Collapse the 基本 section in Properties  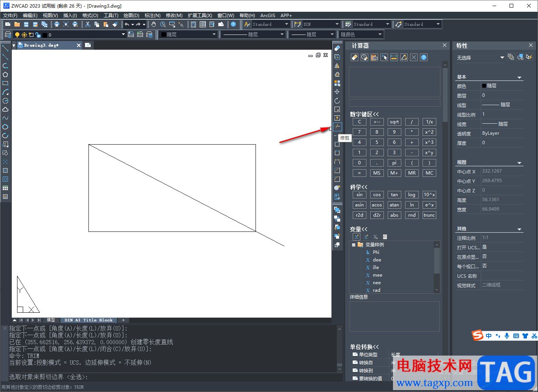click(519, 77)
